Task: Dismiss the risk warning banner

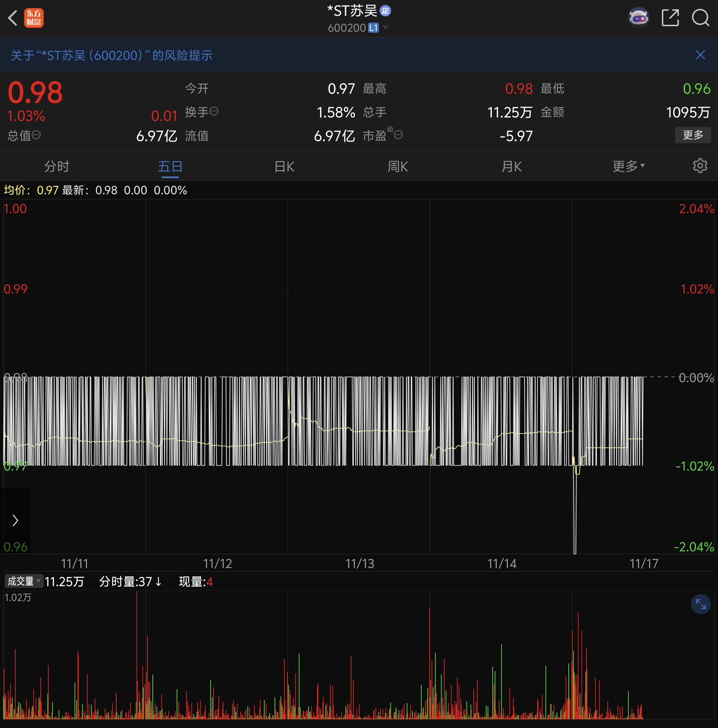Action: point(700,55)
